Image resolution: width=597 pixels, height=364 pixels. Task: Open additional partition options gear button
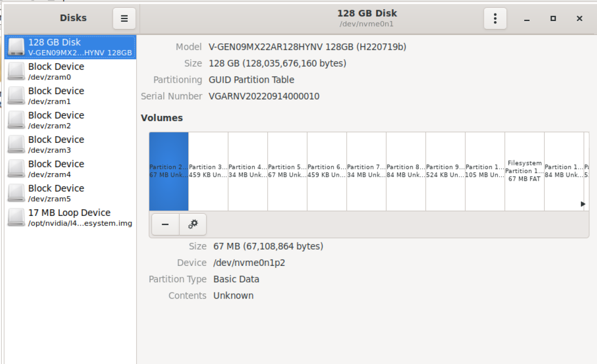[x=193, y=225]
